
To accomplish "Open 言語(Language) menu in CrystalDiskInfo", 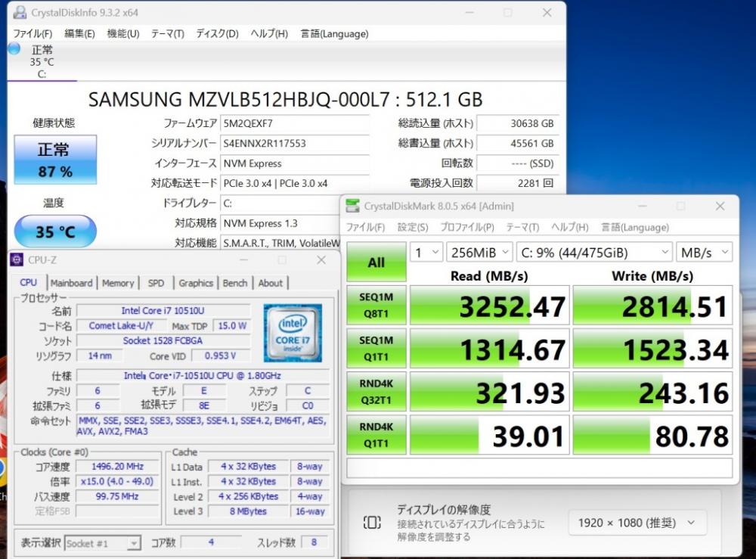I will 334,34.
